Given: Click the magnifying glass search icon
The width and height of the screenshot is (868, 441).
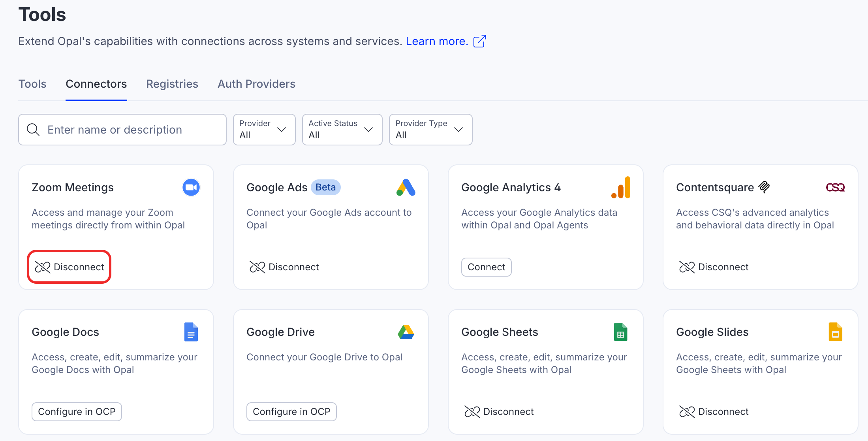Looking at the screenshot, I should click(33, 130).
